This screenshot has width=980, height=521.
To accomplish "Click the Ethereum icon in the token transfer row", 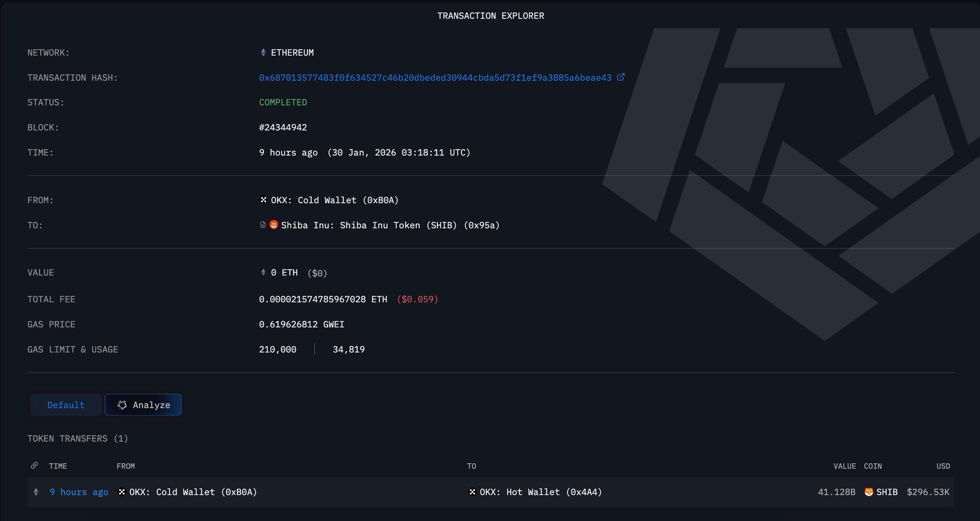I will 36,492.
